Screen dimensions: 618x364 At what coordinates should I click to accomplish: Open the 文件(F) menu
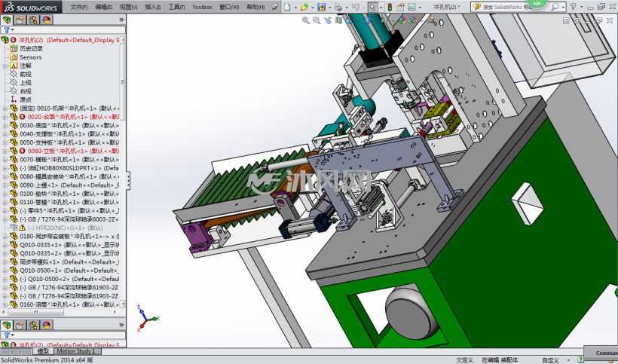79,7
